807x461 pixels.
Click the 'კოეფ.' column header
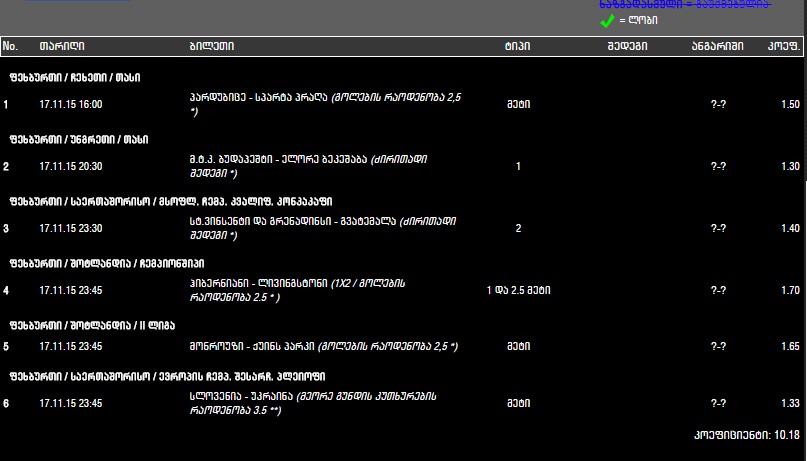click(x=784, y=46)
